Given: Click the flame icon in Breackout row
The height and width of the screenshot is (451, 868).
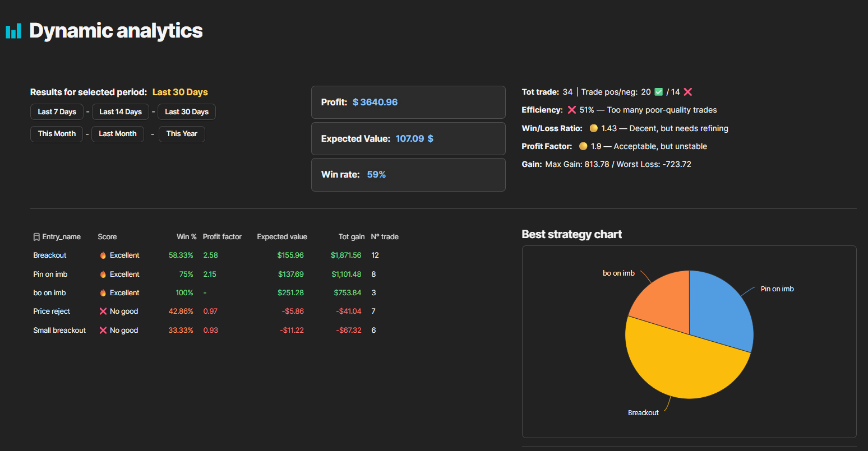Looking at the screenshot, I should pyautogui.click(x=103, y=255).
